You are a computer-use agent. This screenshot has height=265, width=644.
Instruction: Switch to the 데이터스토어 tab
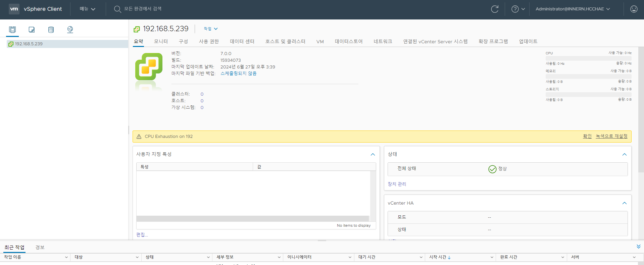[x=349, y=41]
